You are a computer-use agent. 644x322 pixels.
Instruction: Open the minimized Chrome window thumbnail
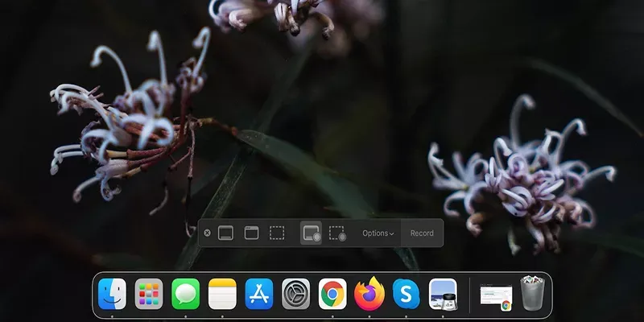496,295
